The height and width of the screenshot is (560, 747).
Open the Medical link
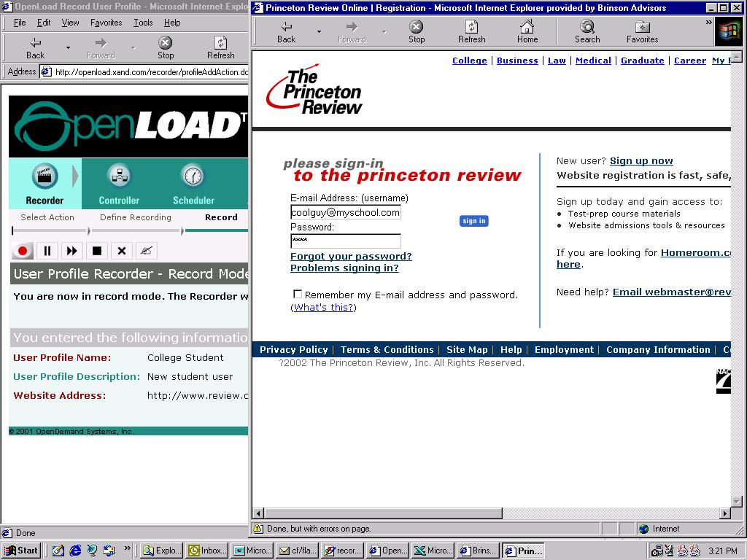click(593, 61)
